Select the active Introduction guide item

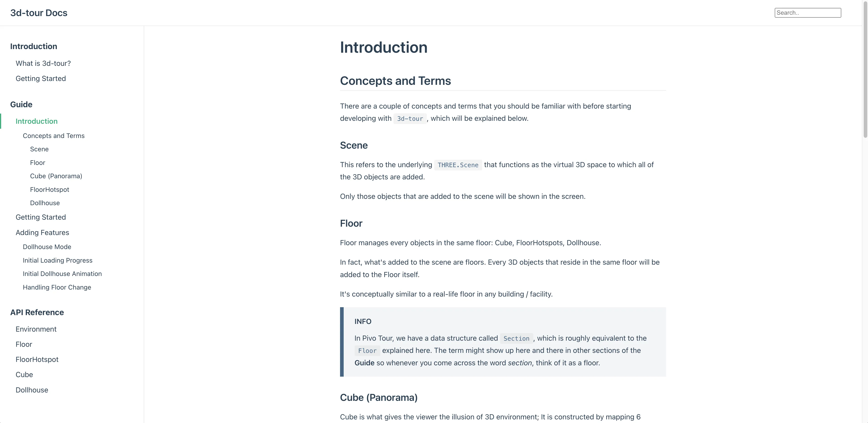(x=36, y=121)
